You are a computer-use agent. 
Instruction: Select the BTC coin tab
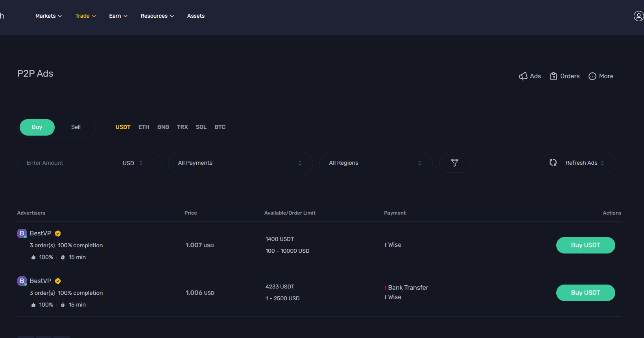pyautogui.click(x=220, y=127)
